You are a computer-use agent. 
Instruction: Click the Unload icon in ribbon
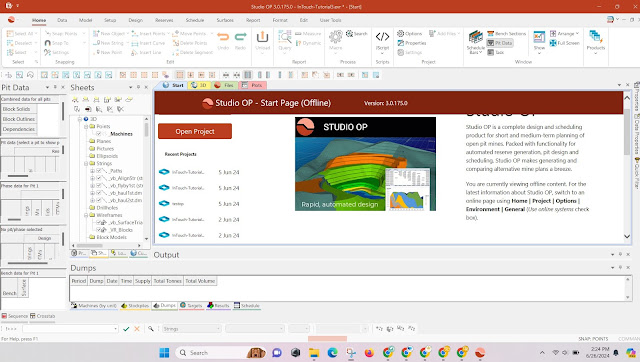(x=262, y=37)
